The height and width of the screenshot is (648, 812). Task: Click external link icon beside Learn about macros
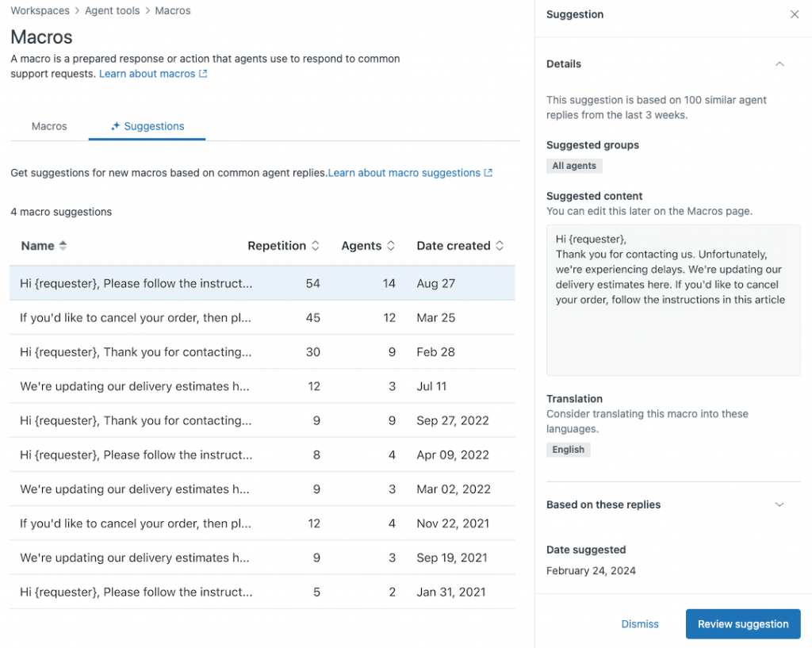[x=203, y=74]
